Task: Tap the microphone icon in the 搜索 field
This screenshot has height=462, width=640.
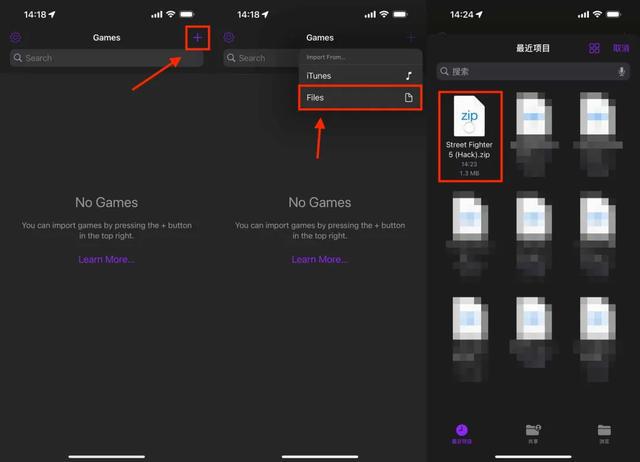Action: [x=622, y=72]
